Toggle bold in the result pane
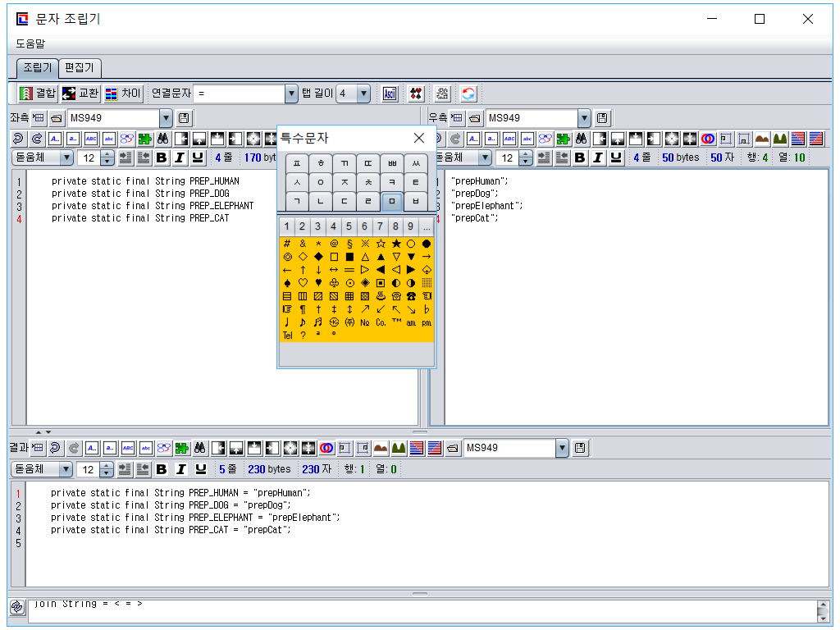The height and width of the screenshot is (630, 840). pos(162,469)
